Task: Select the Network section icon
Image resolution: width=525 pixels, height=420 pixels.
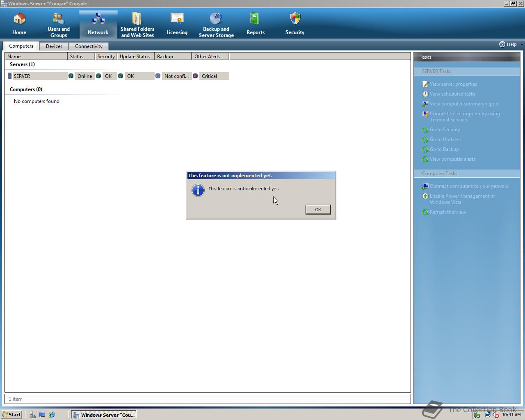Action: pyautogui.click(x=98, y=19)
